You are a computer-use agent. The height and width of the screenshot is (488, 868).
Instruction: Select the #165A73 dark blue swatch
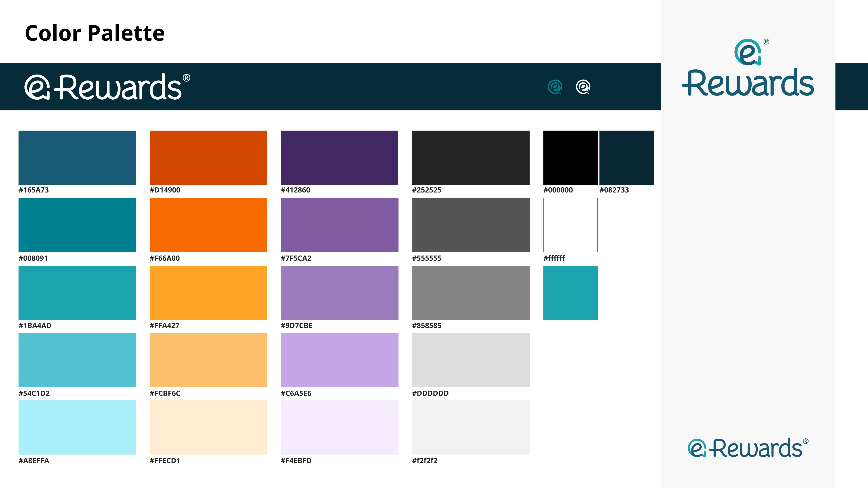point(77,157)
